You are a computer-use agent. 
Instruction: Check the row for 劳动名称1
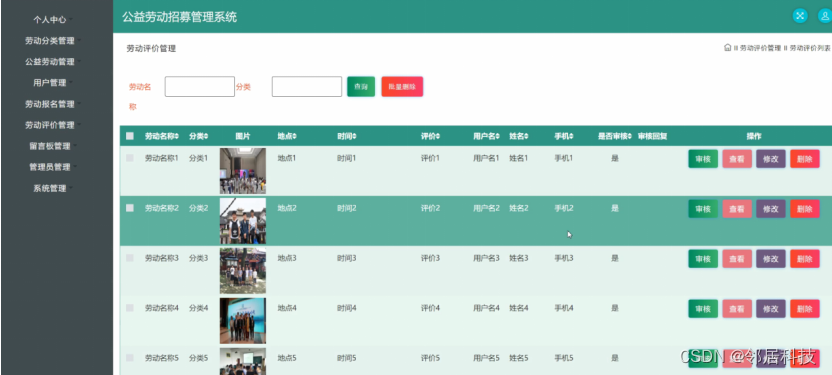(x=130, y=158)
